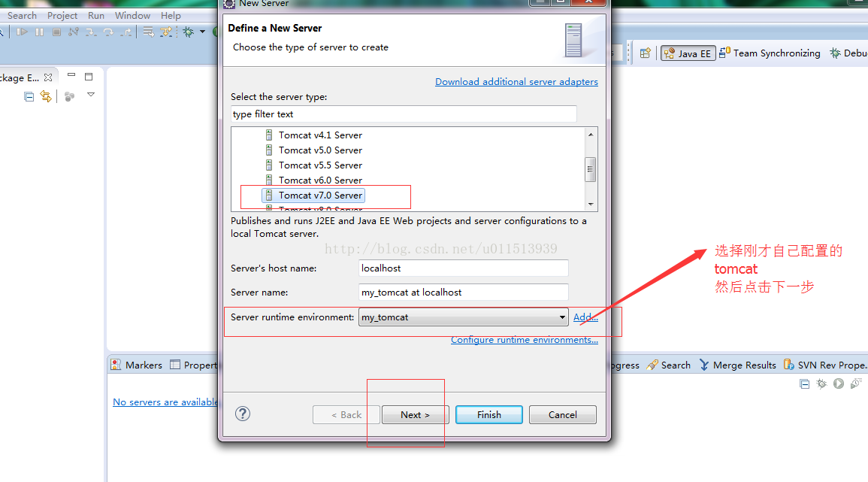Click the Start server in profile mode icon
This screenshot has height=482, width=868.
pos(856,383)
